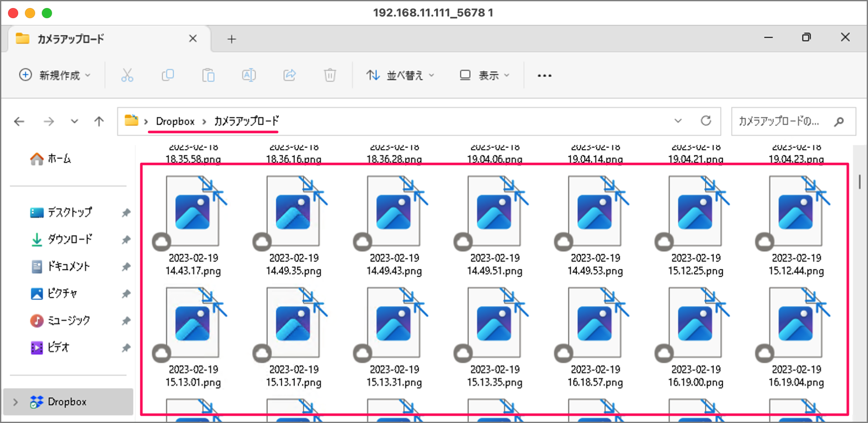Navigate to Dropbox via the breadcrumb

(x=175, y=121)
